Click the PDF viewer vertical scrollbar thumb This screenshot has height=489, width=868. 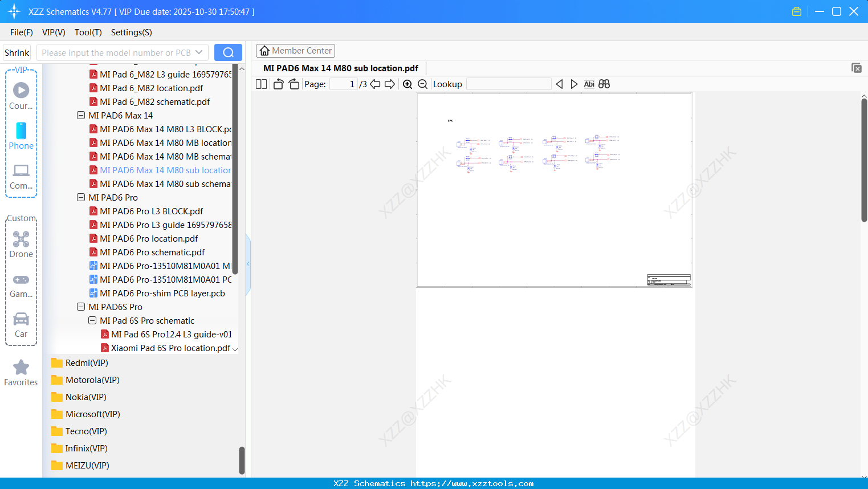pos(864,160)
